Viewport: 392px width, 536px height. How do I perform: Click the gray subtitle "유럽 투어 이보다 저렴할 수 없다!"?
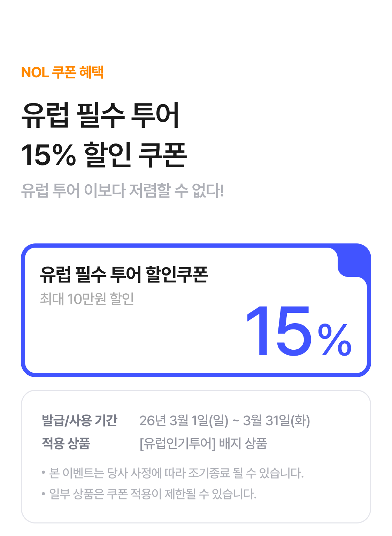click(122, 191)
